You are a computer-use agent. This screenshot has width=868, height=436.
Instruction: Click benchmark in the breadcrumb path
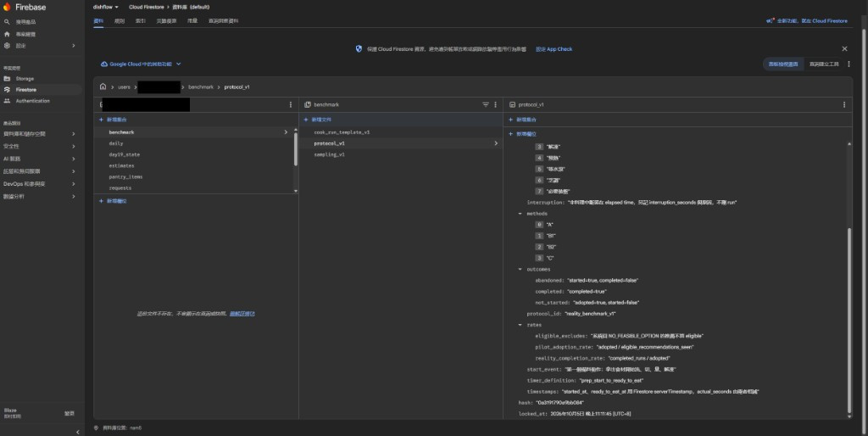[x=200, y=87]
